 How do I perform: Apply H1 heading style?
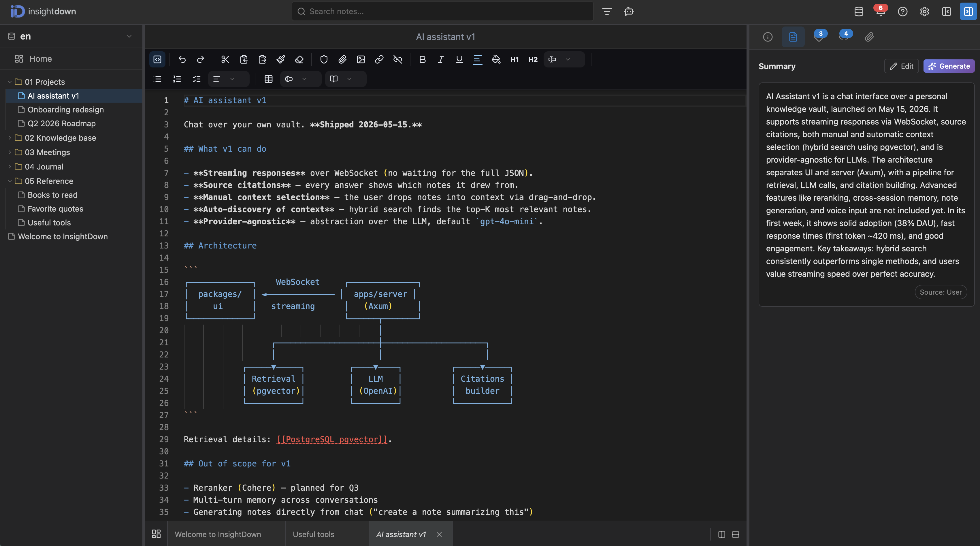(515, 59)
